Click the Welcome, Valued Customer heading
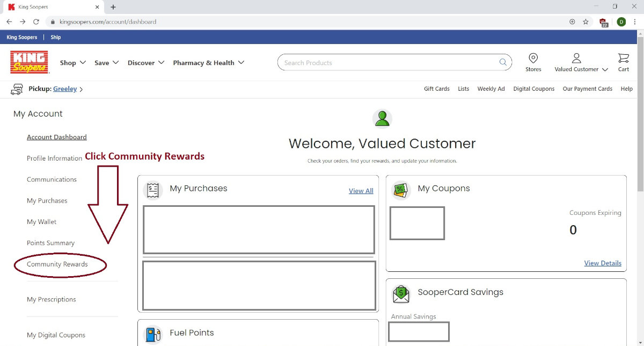Viewport: 644px width, 346px height. (x=382, y=144)
